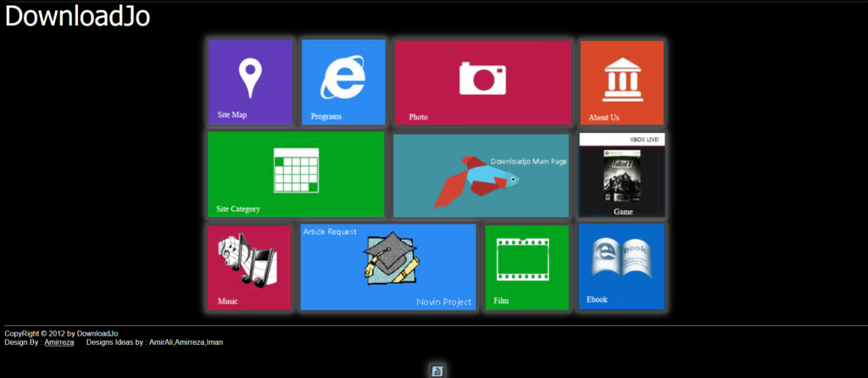Click the statistics chart icon at page bottom
This screenshot has width=868, height=378.
pos(437,370)
